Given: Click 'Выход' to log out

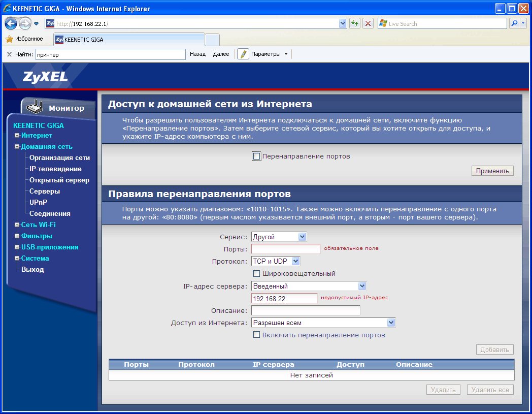Looking at the screenshot, I should 32,269.
